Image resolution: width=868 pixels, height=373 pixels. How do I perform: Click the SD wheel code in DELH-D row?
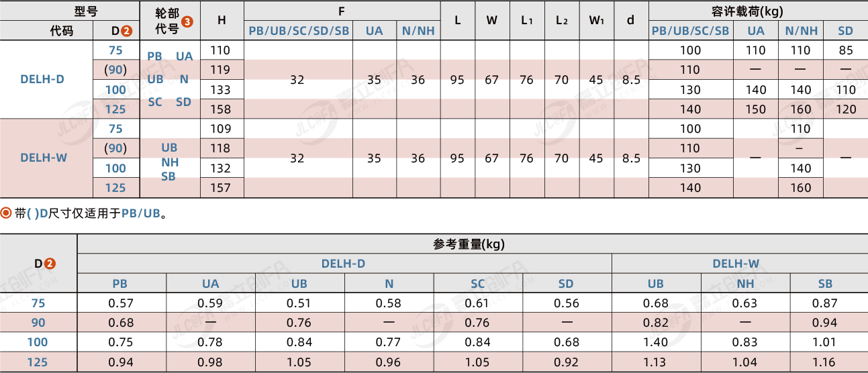pos(183,102)
